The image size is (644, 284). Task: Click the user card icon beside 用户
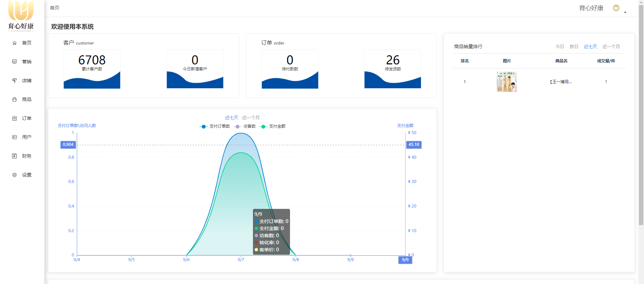(14, 137)
